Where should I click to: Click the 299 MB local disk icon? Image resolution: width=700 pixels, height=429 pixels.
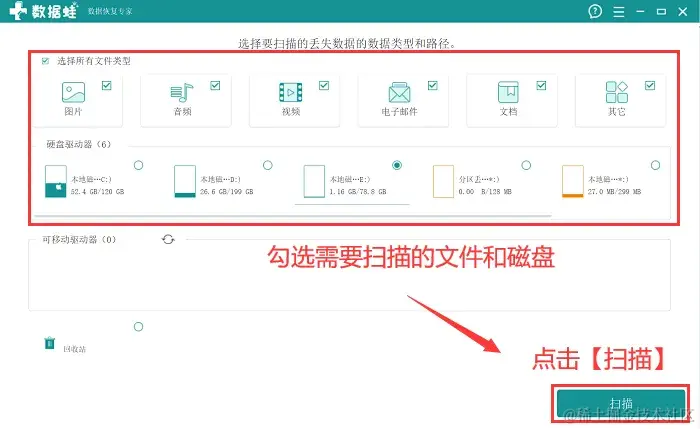[573, 181]
